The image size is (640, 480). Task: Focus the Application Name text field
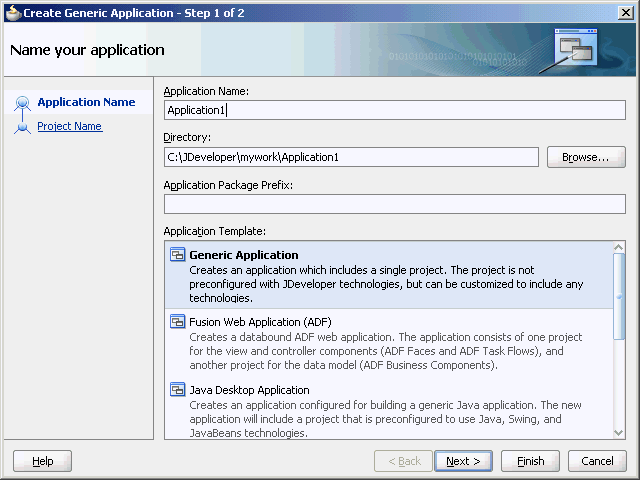(x=394, y=110)
